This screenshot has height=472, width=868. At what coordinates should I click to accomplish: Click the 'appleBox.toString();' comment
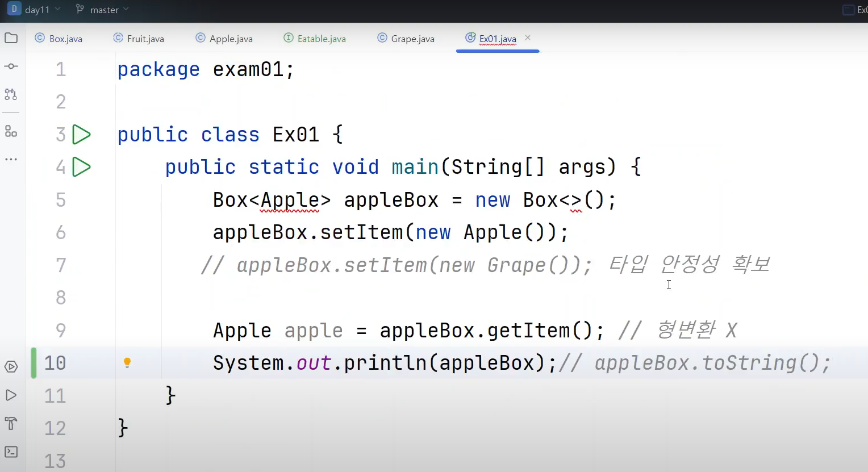click(713, 363)
